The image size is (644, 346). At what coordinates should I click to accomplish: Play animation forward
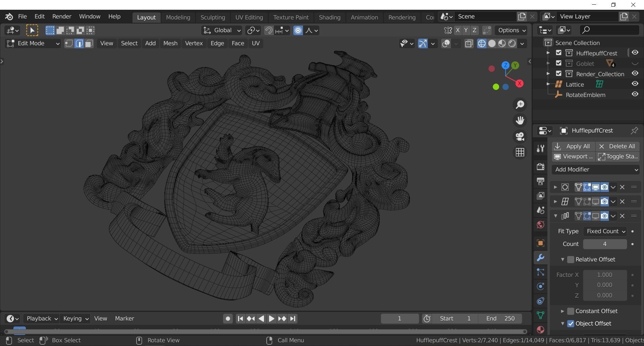pyautogui.click(x=271, y=319)
